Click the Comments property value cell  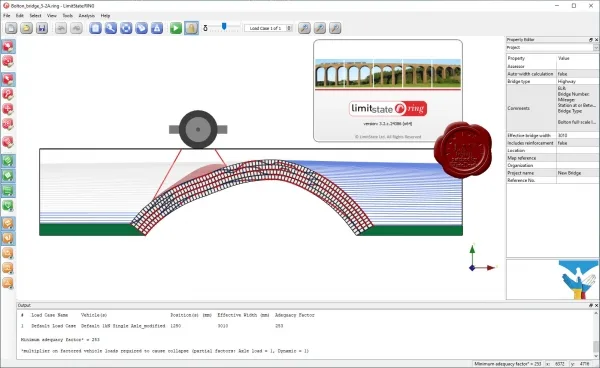tap(577, 108)
